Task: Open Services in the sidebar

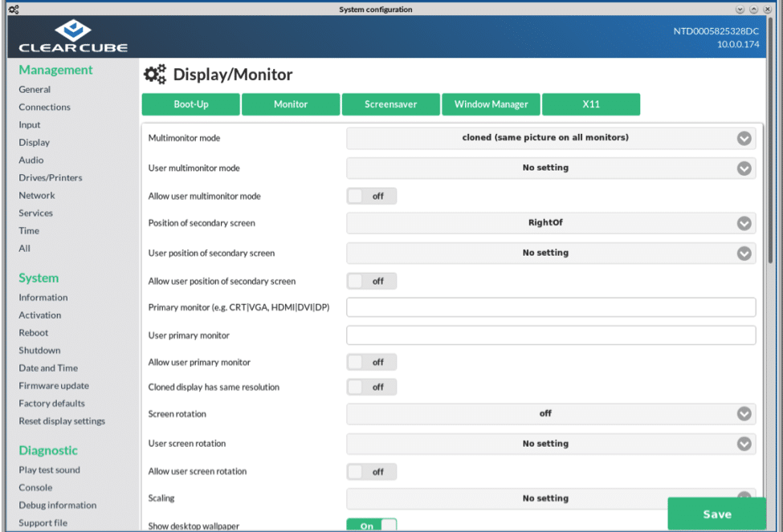Action: click(35, 213)
